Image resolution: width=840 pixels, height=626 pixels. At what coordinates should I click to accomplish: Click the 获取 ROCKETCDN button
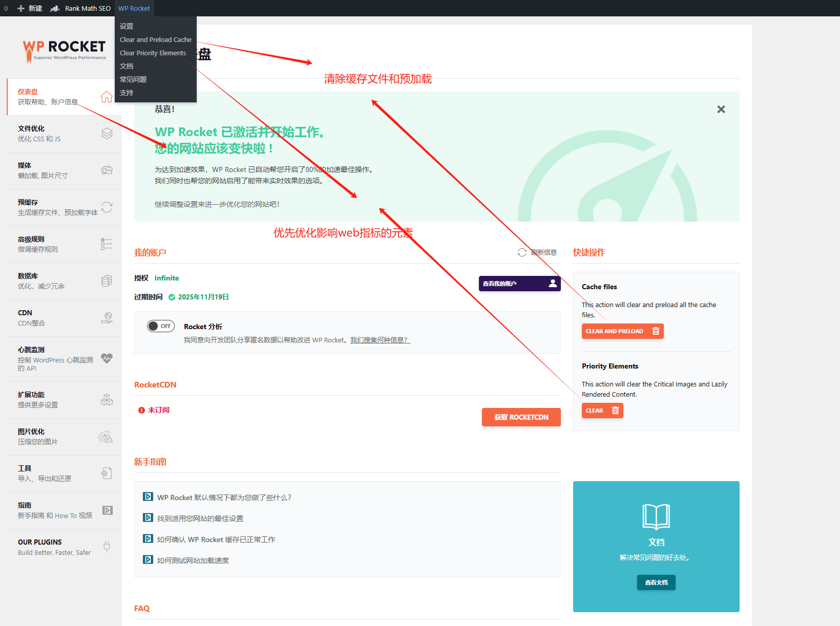(x=521, y=417)
